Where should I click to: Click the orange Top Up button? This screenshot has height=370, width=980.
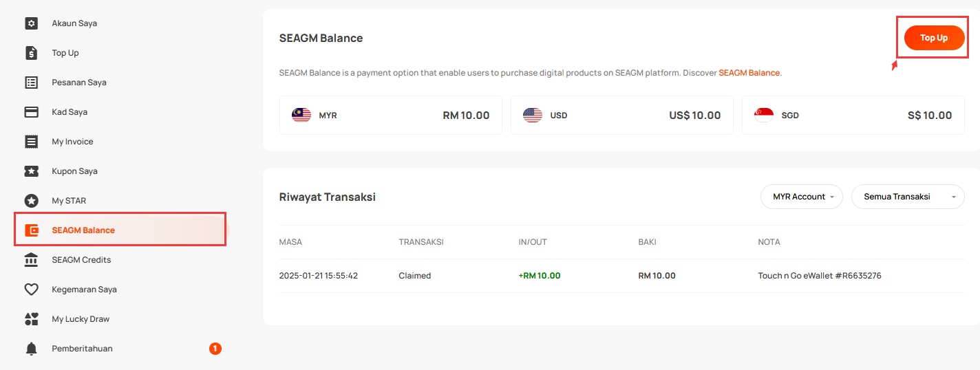tap(934, 38)
